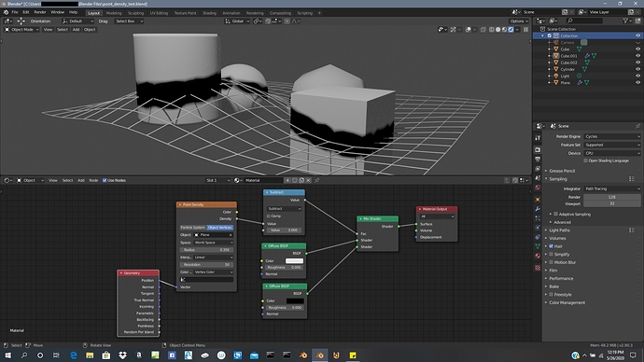Hide the Plane object in outliner

coord(637,82)
